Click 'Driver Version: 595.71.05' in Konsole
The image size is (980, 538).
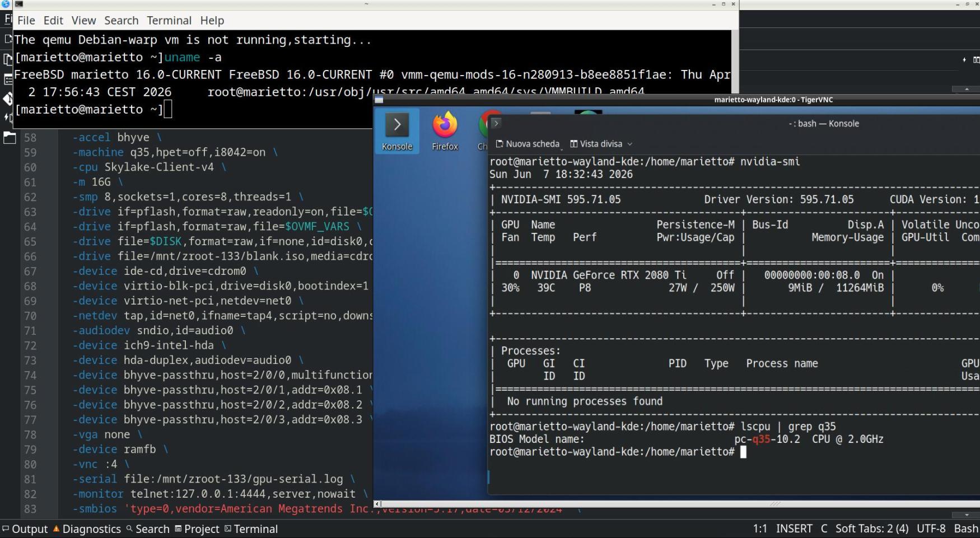click(x=779, y=199)
